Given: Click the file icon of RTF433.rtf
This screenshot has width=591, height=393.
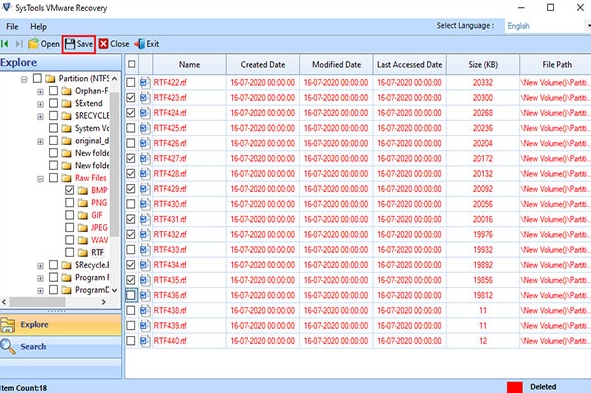Looking at the screenshot, I should (x=145, y=249).
